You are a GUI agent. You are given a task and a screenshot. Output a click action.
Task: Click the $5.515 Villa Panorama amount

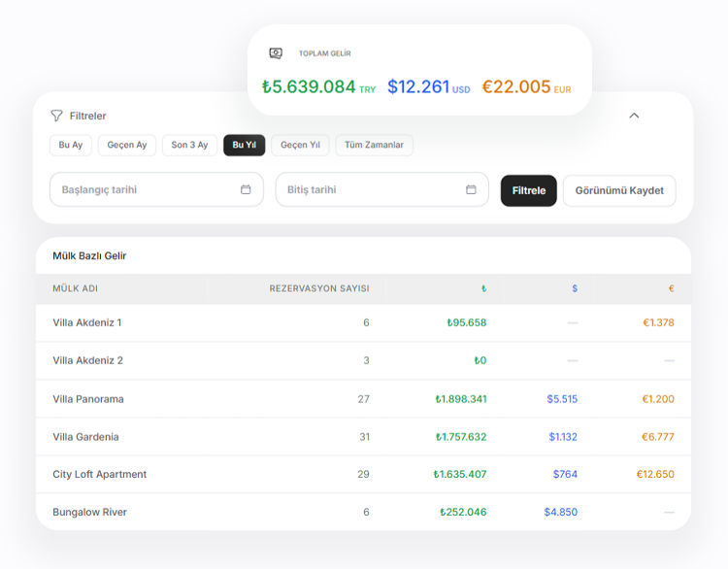pyautogui.click(x=562, y=399)
